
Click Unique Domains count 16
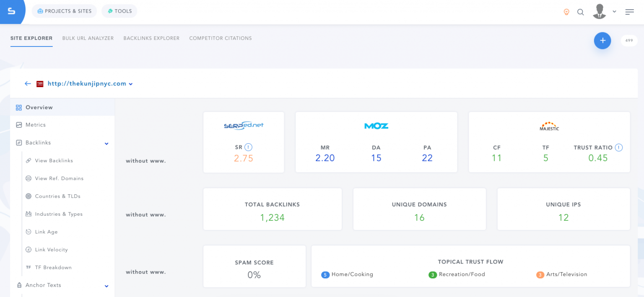point(419,217)
